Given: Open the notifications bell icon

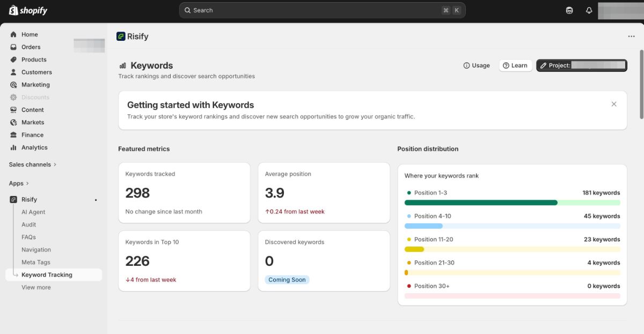Looking at the screenshot, I should pos(589,10).
